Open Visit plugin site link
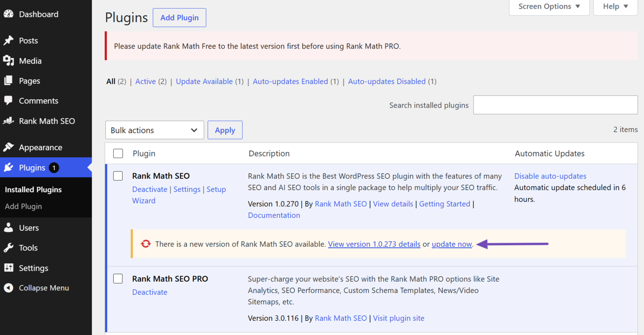The height and width of the screenshot is (335, 644). (x=399, y=318)
